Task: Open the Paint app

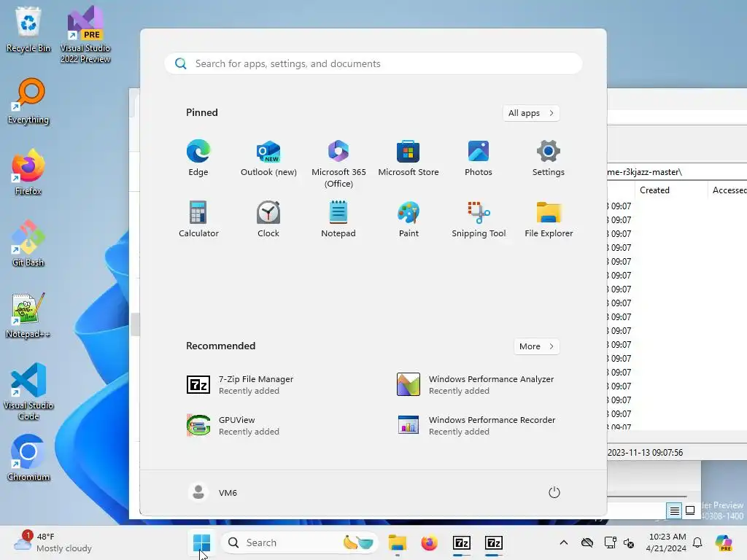Action: tap(409, 219)
